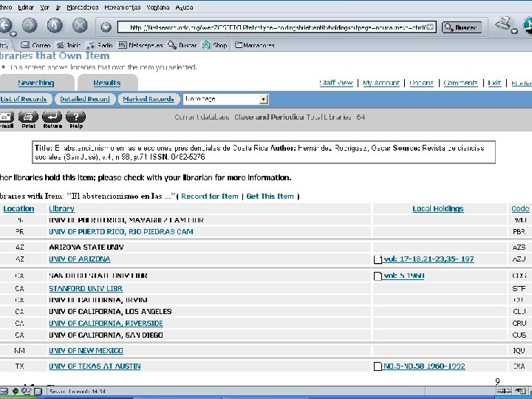Click the Shop toolbar bookmark

pyautogui.click(x=215, y=45)
